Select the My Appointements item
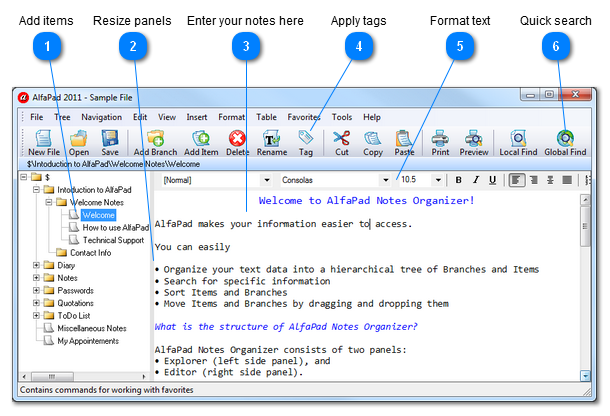610x416 pixels. pos(88,341)
